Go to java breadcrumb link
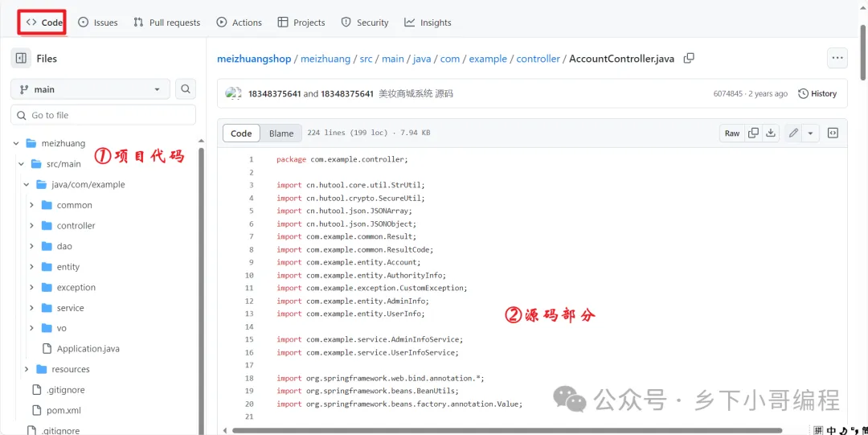This screenshot has height=435, width=868. coord(422,58)
